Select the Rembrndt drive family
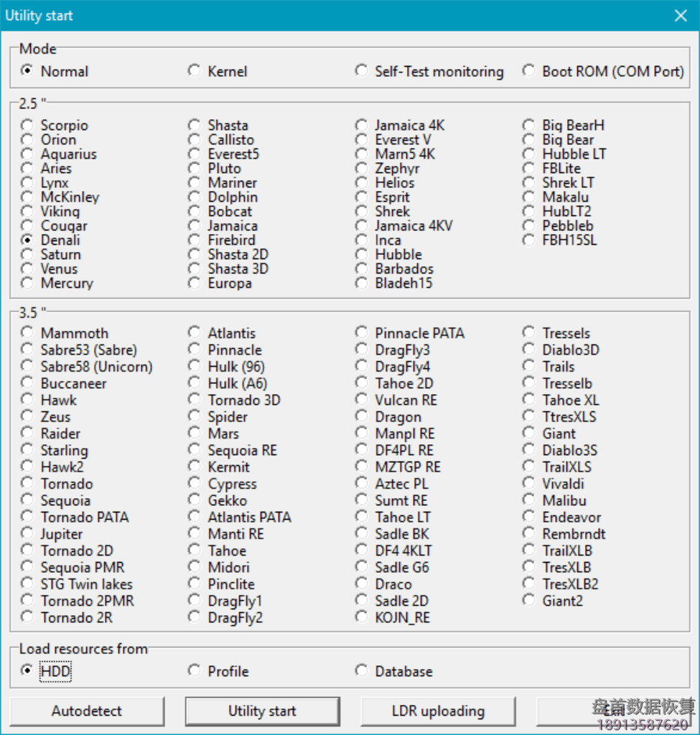Viewport: 700px width, 735px height. pyautogui.click(x=529, y=533)
